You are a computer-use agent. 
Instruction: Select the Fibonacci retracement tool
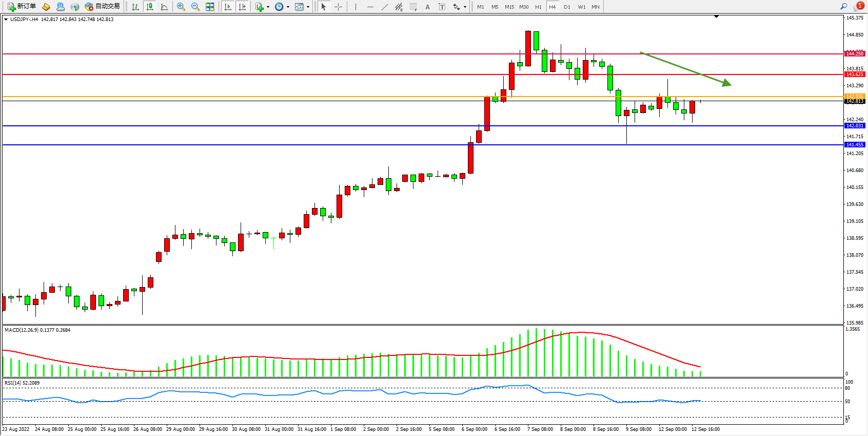pos(413,7)
